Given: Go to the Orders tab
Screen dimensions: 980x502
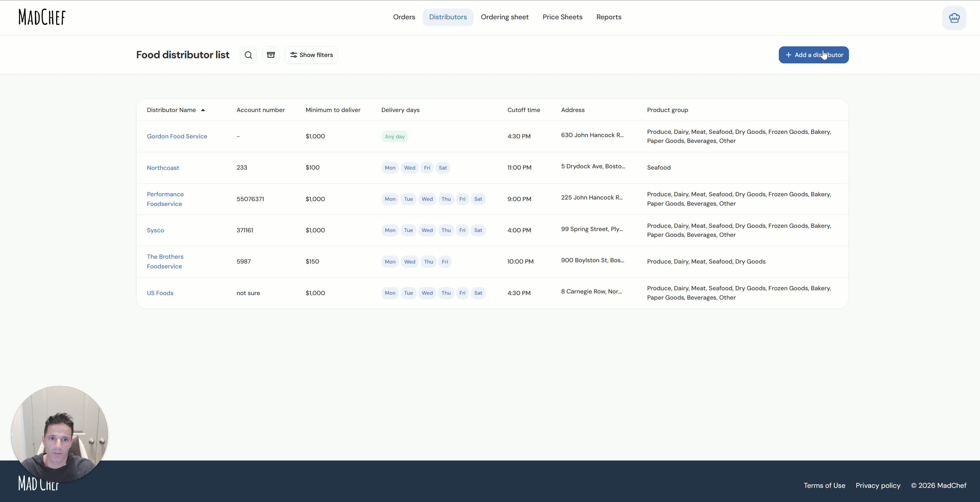Looking at the screenshot, I should pos(404,17).
